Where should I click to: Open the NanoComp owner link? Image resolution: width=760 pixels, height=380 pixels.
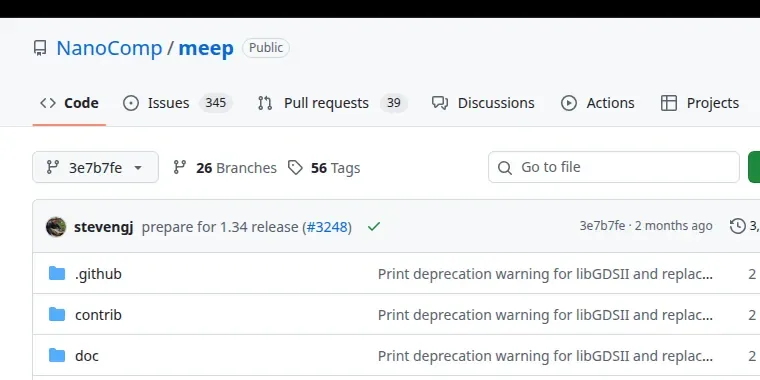(x=109, y=48)
